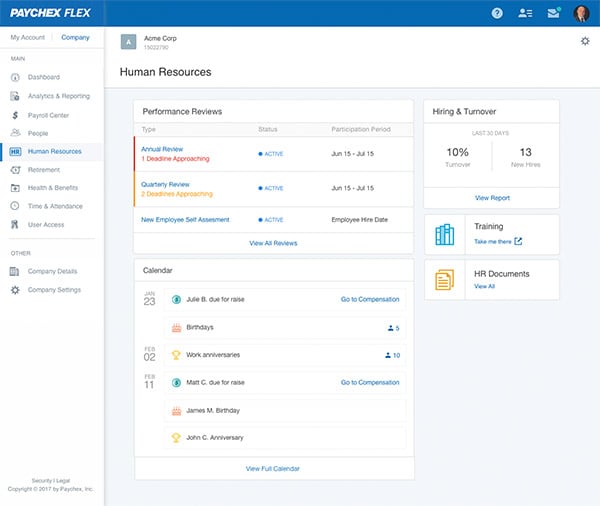Image resolution: width=600 pixels, height=506 pixels.
Task: Switch to the My Account tab
Action: point(28,37)
